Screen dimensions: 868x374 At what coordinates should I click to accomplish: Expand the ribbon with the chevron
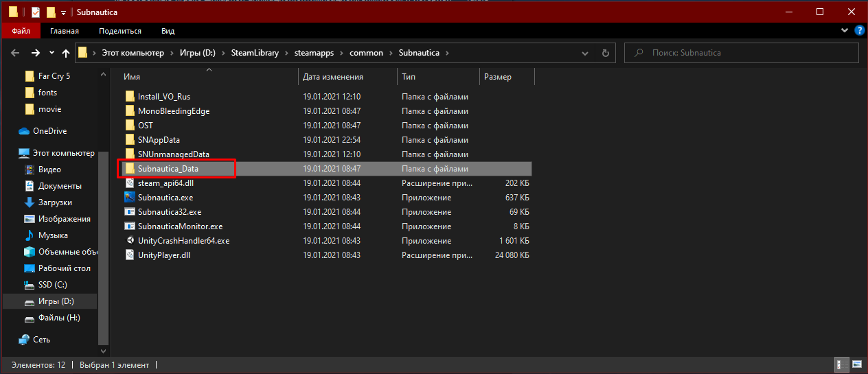845,31
